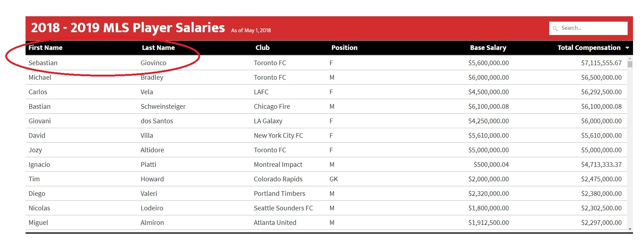Image resolution: width=644 pixels, height=244 pixels.
Task: Click the 2018 - 2019 MLS Player Salaries title
Action: click(128, 28)
